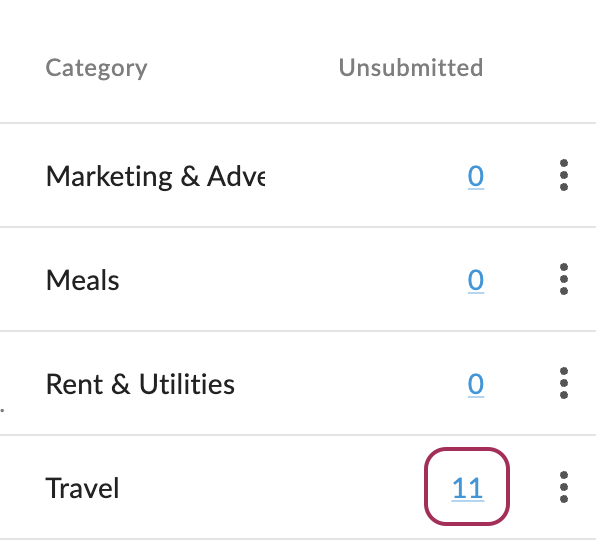Open the kebab menu for Rent & Utilities
The height and width of the screenshot is (540, 596).
coord(564,383)
